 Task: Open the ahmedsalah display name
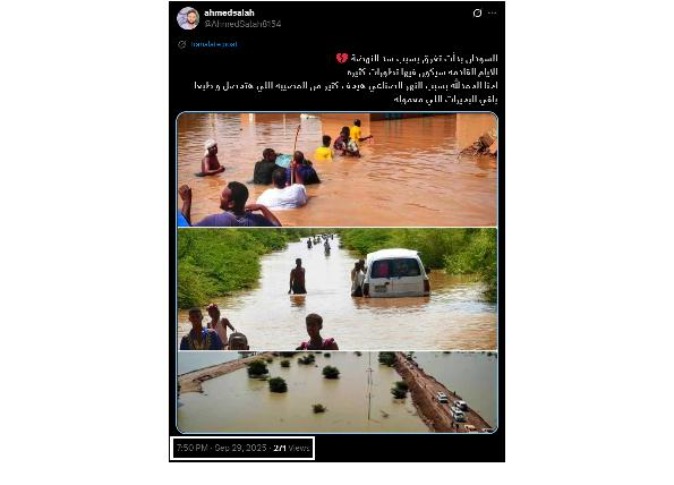coord(229,13)
